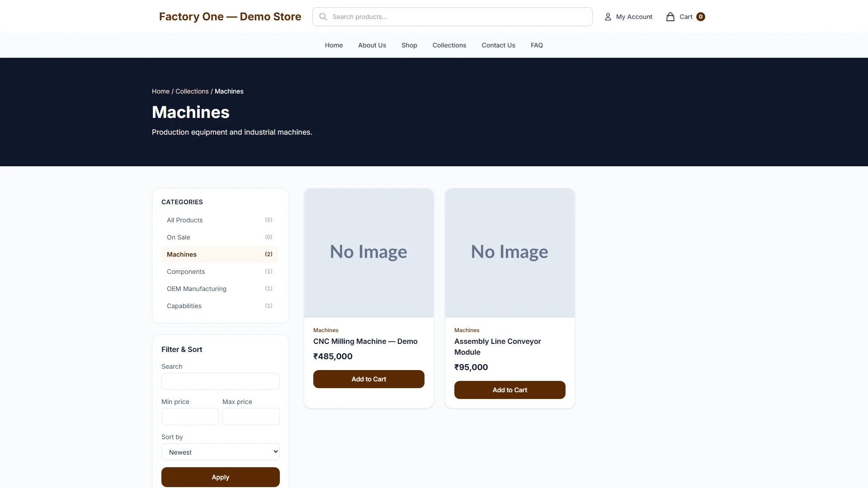Click the Factory One — Demo Store logo
This screenshot has height=488, width=868.
[x=230, y=17]
